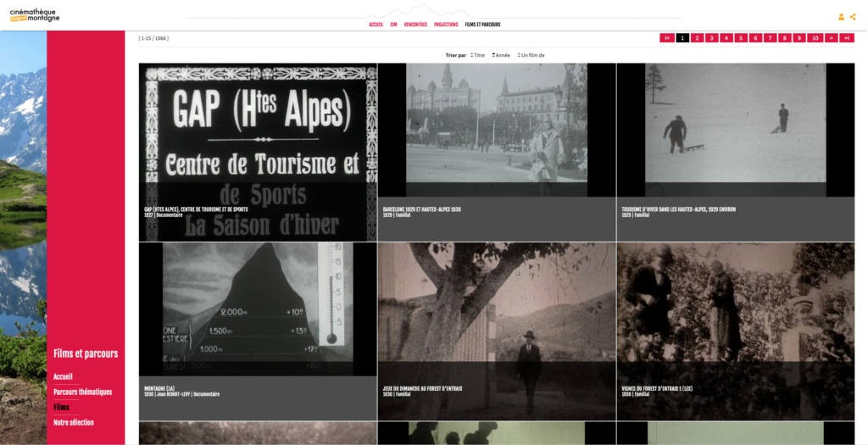Open the Montagne (La) film thumbnail
Viewport: 868px width, 445px height.
click(258, 331)
